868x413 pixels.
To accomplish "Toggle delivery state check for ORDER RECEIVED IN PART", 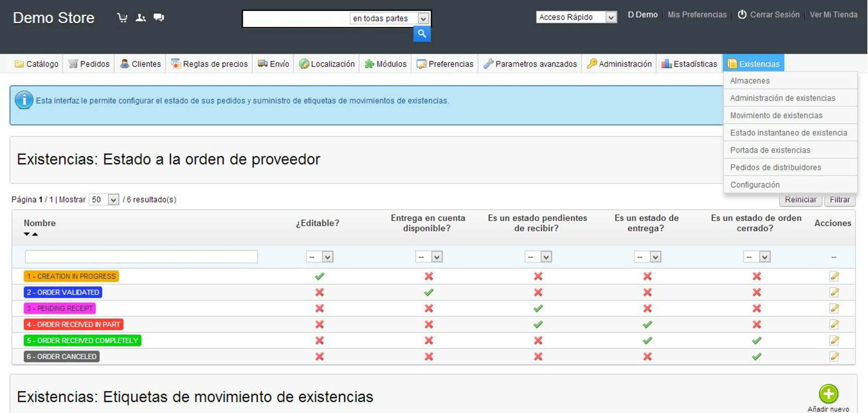I will (647, 324).
